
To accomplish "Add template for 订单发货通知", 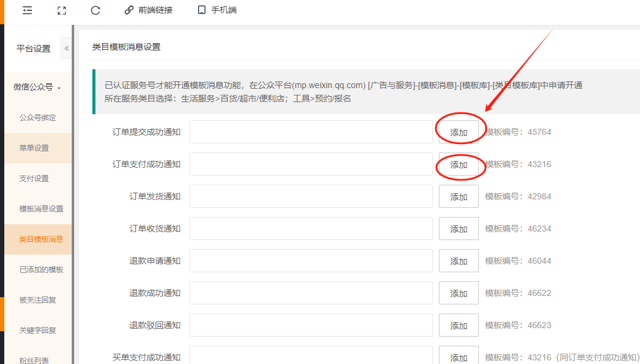I will (x=459, y=197).
